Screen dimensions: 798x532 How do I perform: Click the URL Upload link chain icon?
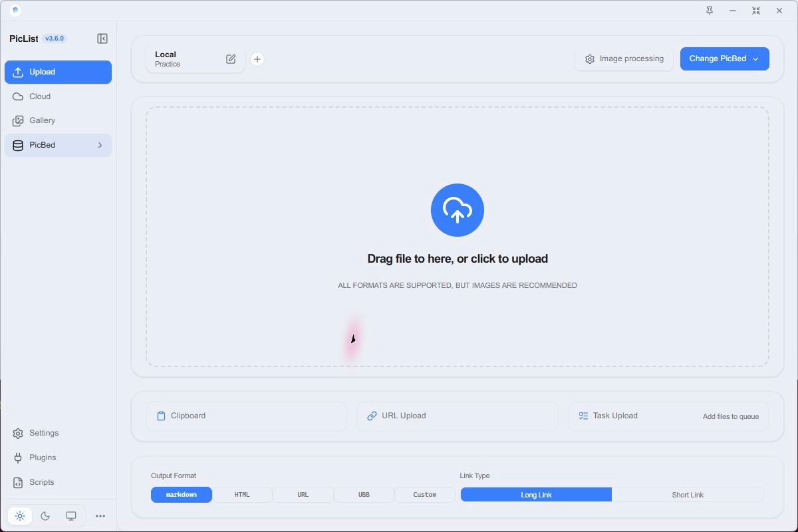click(x=372, y=416)
